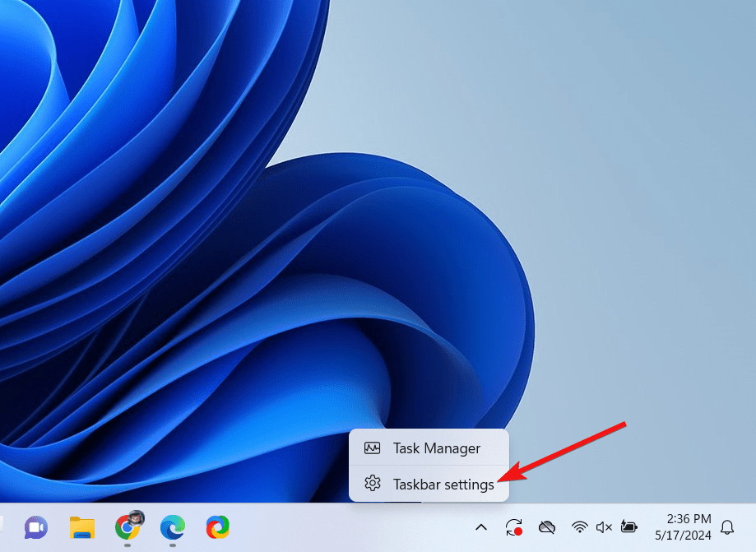The image size is (756, 552).
Task: Open the crossed-out cloud tray icon
Action: tap(547, 527)
